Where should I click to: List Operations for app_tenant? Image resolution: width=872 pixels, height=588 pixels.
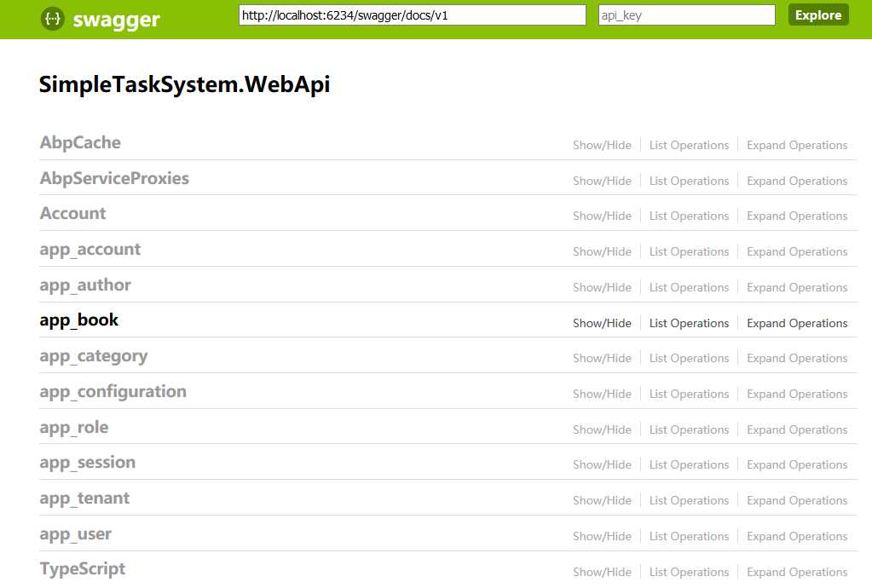pyautogui.click(x=689, y=500)
